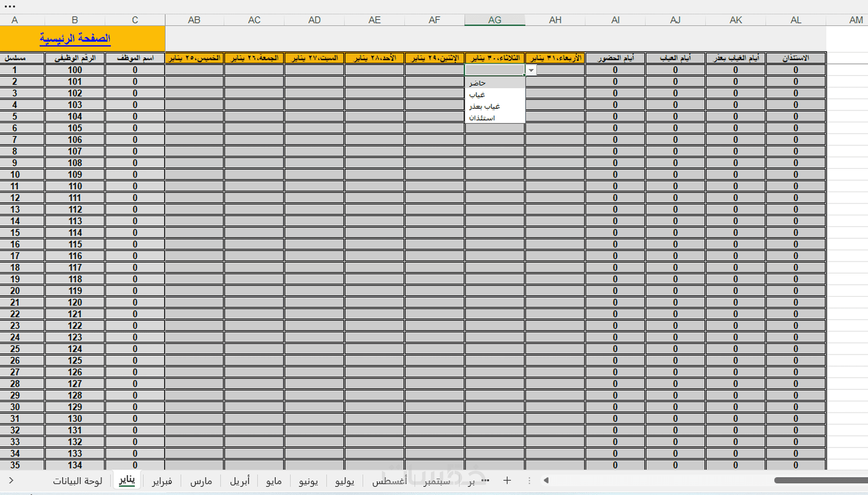
Task: Select column header AG
Action: [495, 20]
